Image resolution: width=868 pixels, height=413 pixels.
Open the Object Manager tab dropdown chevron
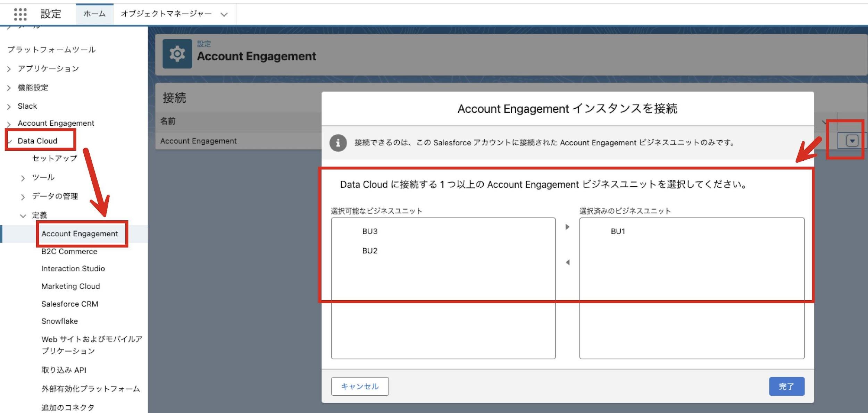(x=224, y=15)
